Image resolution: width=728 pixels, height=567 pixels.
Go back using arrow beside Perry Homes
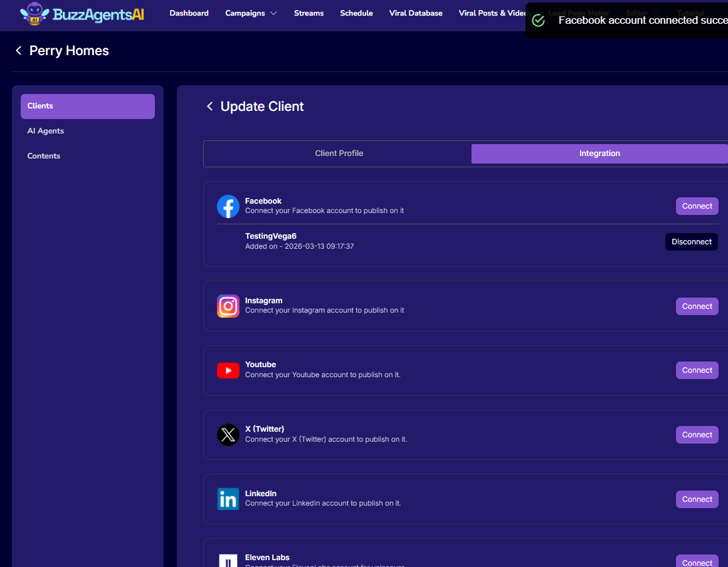click(x=19, y=51)
